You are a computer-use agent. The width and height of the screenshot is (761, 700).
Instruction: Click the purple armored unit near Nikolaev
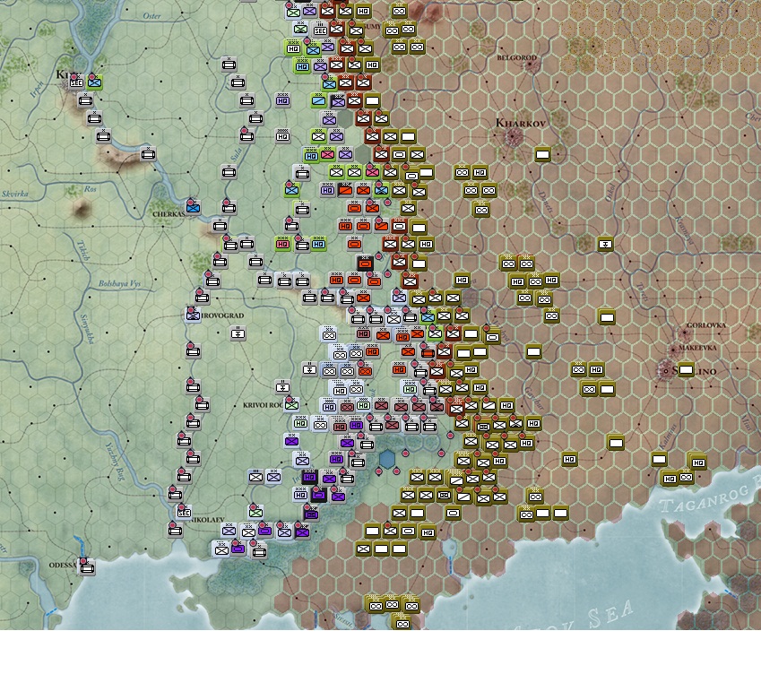(264, 531)
